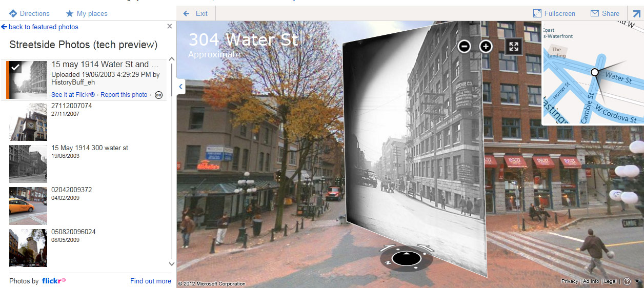The width and height of the screenshot is (644, 288).
Task: Toggle the checkmark on the 1914 photo
Action: pos(15,67)
